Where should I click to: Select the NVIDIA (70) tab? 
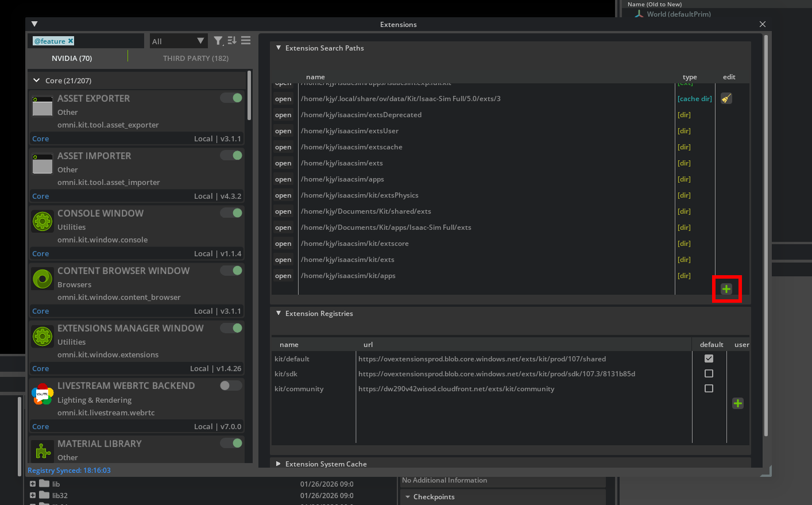pos(72,58)
